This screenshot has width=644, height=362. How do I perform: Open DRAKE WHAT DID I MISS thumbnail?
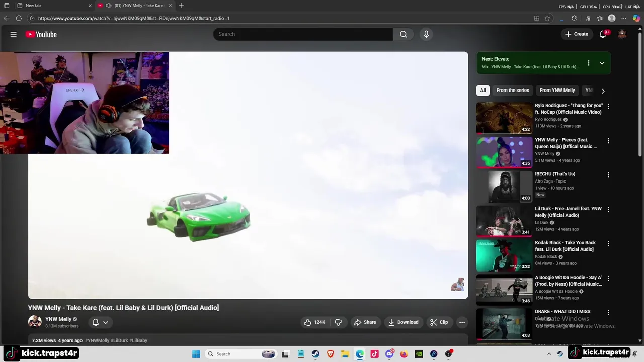click(504, 324)
